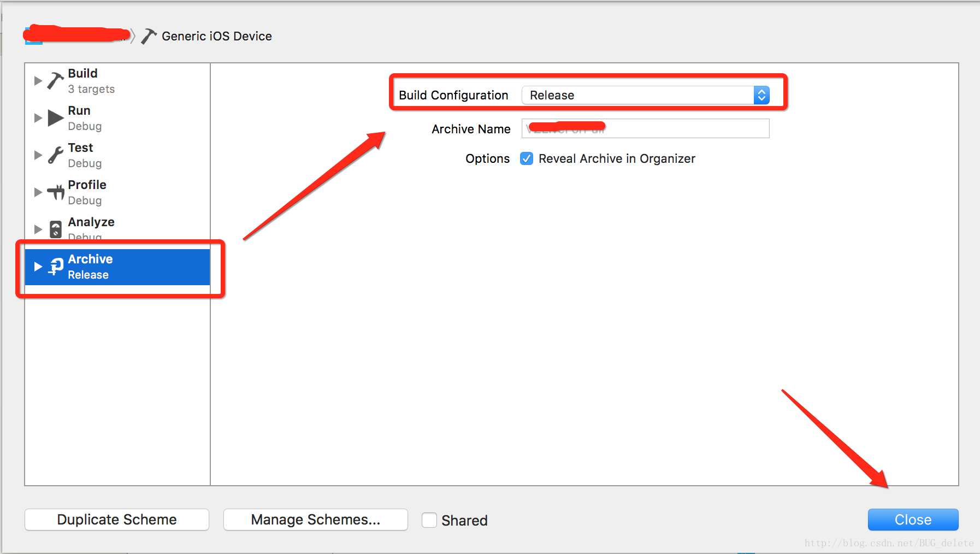Select the Profile Debug scheme action
The width and height of the screenshot is (980, 554).
(117, 192)
